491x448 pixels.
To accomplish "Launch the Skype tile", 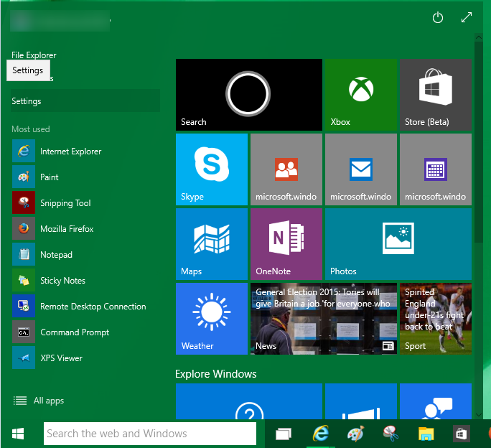I will pos(212,169).
